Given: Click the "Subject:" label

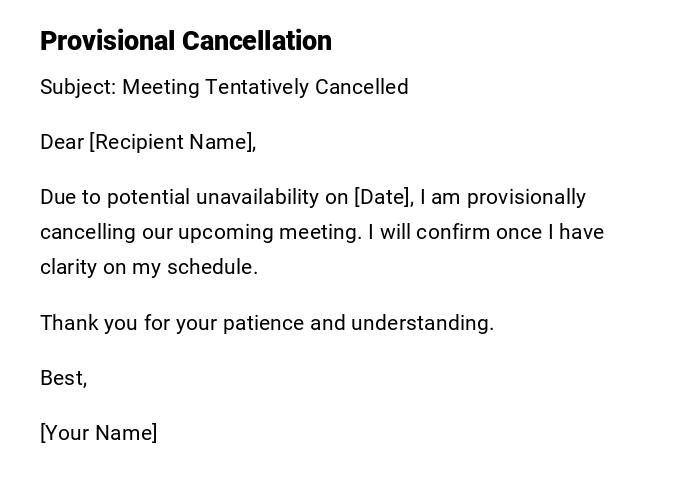Looking at the screenshot, I should click(78, 87).
